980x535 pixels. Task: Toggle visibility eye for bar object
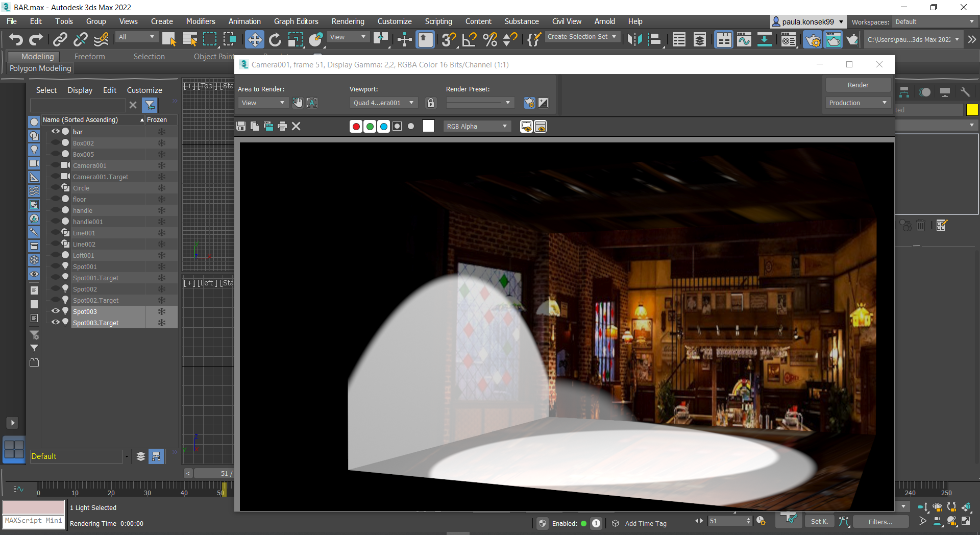[56, 131]
